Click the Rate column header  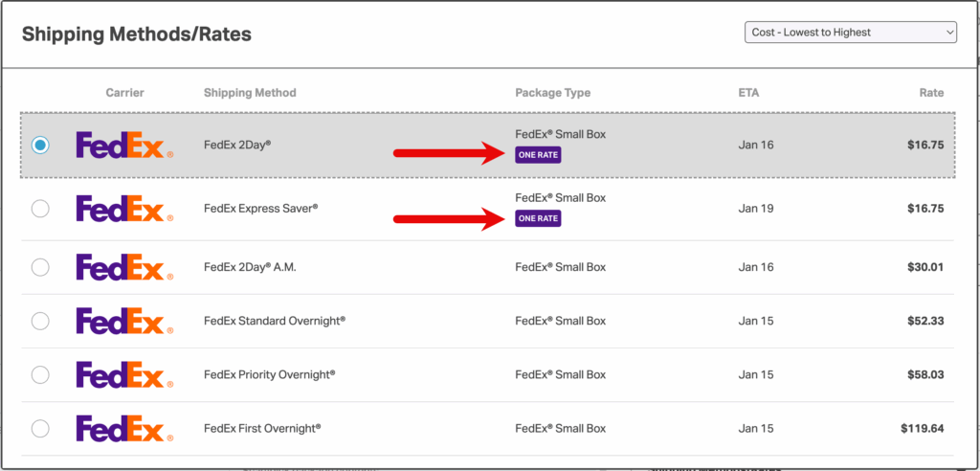tap(930, 93)
